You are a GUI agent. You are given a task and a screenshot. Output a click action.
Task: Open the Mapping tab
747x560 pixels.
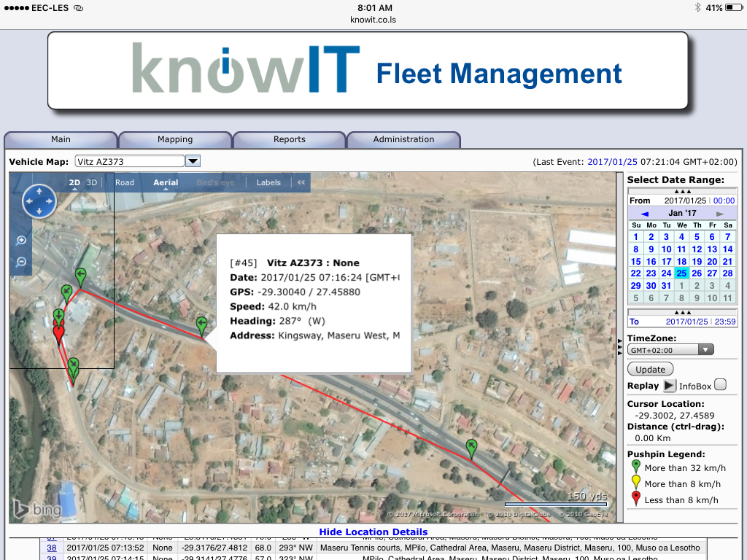coord(175,139)
